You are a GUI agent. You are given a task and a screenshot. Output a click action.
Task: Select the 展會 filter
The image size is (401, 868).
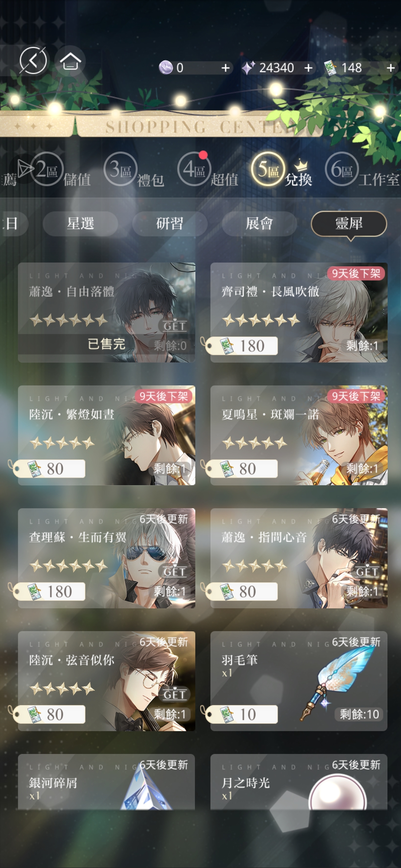[259, 224]
